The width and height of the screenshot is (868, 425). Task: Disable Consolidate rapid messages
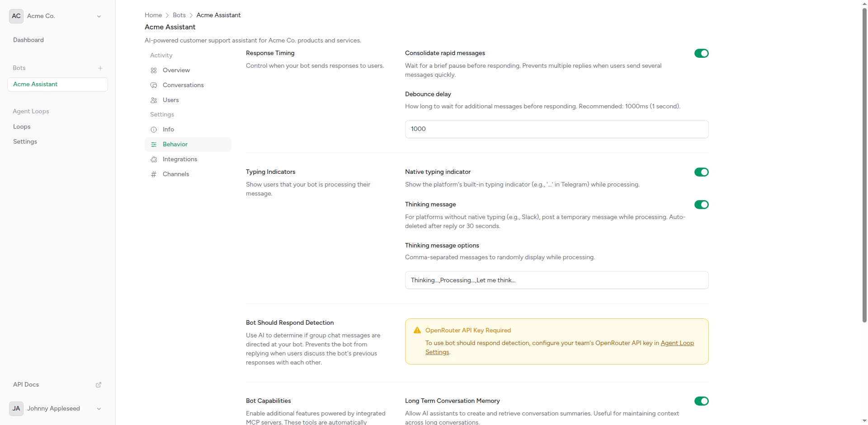pos(702,53)
